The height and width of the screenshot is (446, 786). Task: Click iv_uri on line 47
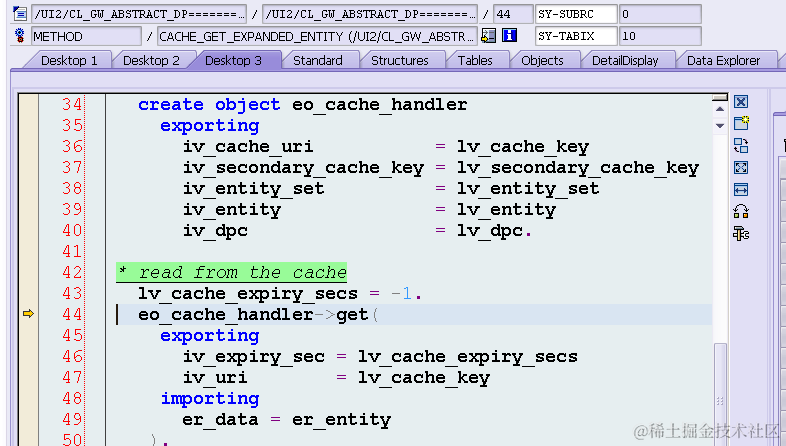[215, 377]
